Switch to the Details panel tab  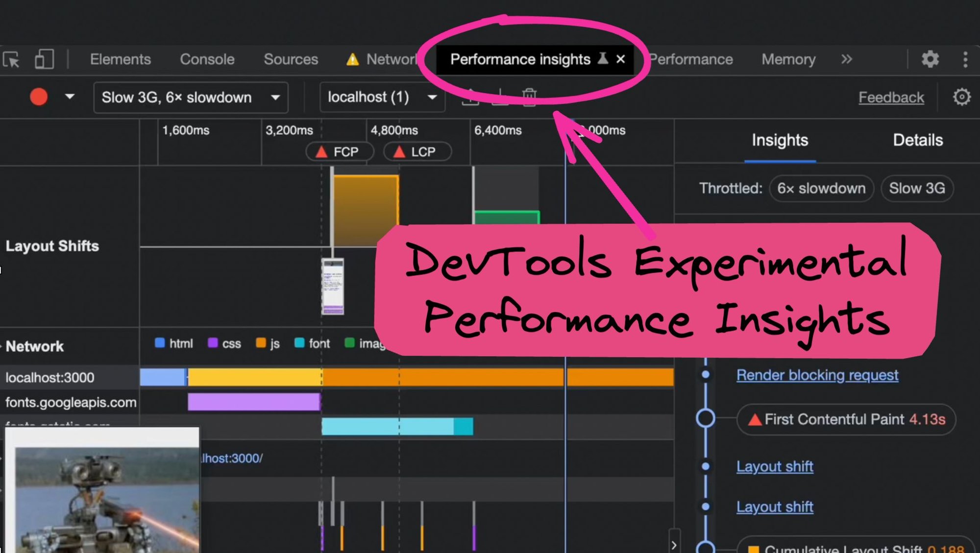[x=917, y=139]
